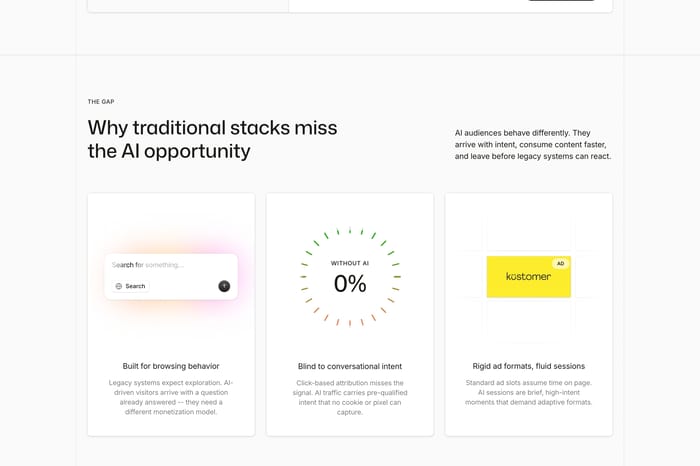Select 'Rigid ad formats, fluid sessions' title
This screenshot has width=700, height=466.
click(x=529, y=366)
